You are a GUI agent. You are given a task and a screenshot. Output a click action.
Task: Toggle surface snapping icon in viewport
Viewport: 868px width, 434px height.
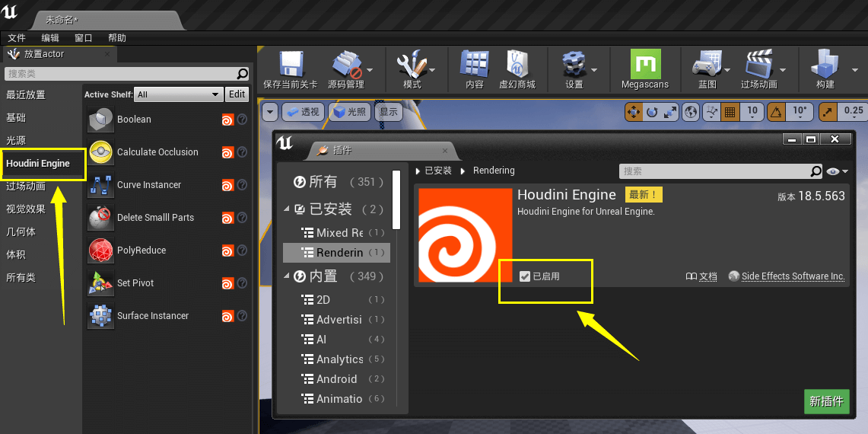[712, 111]
